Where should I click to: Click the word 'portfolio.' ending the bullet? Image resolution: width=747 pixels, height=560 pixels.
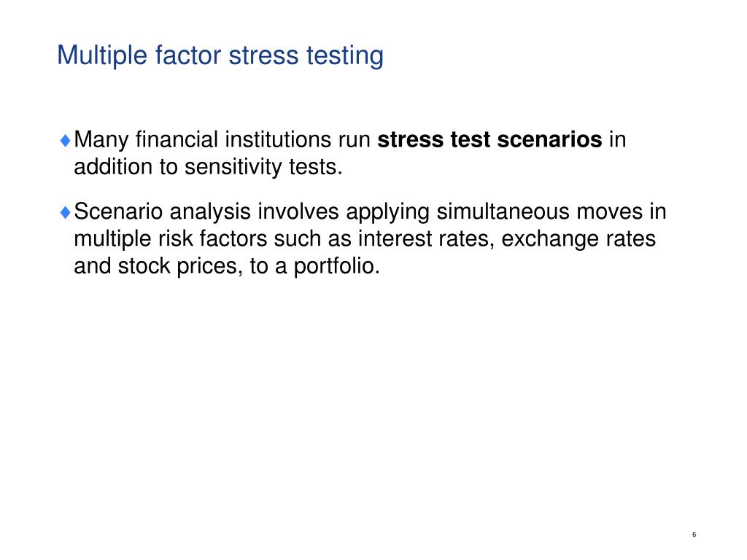click(x=337, y=266)
